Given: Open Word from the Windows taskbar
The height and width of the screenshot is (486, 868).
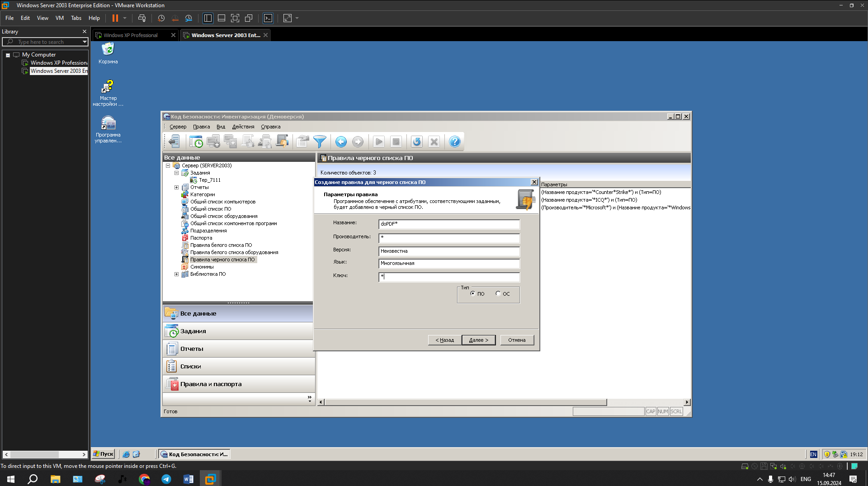Looking at the screenshot, I should [x=189, y=479].
